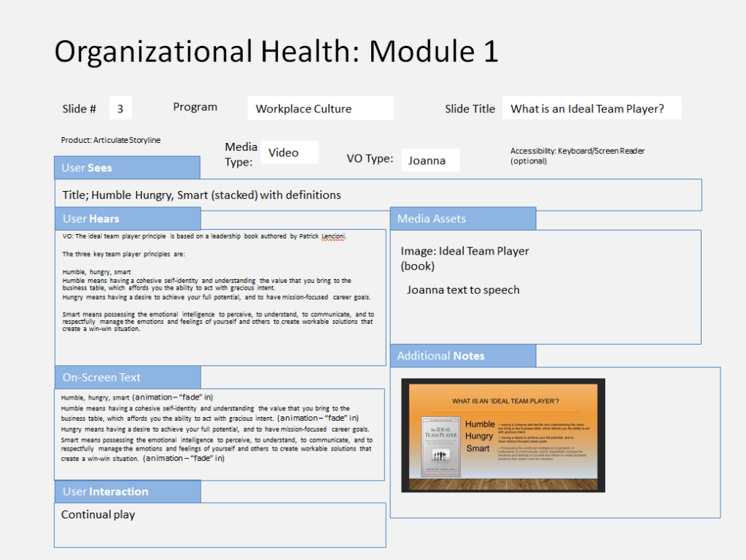Select the Media Assets header tab
The width and height of the screenshot is (746, 560).
[462, 219]
